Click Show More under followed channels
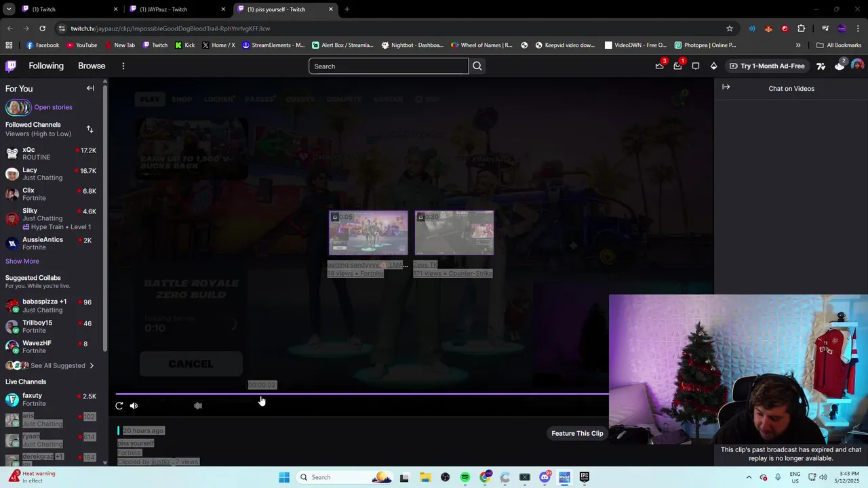 pos(22,261)
